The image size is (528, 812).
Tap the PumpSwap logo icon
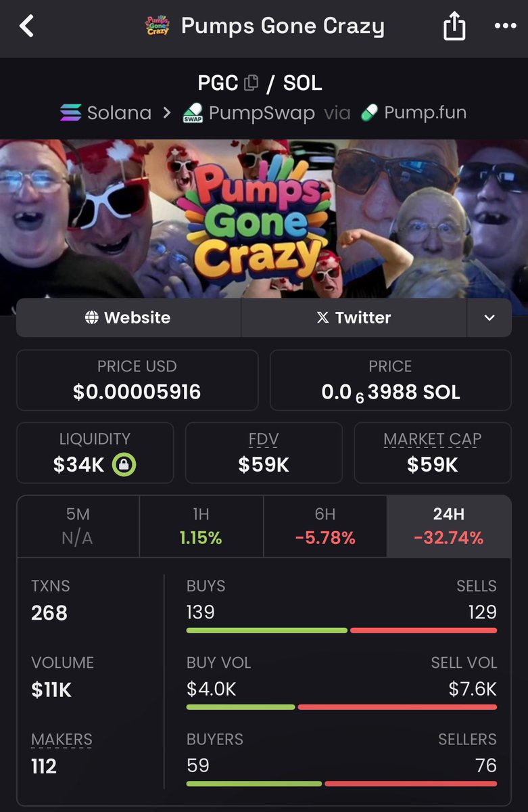coord(193,113)
